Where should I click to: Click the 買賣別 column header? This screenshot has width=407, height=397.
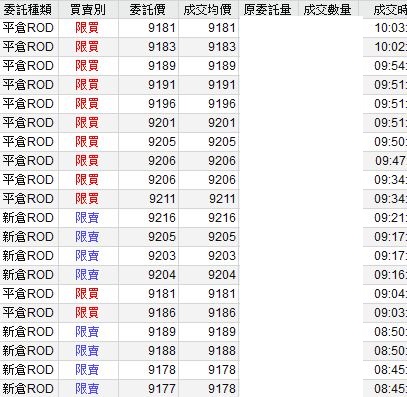[x=88, y=9]
